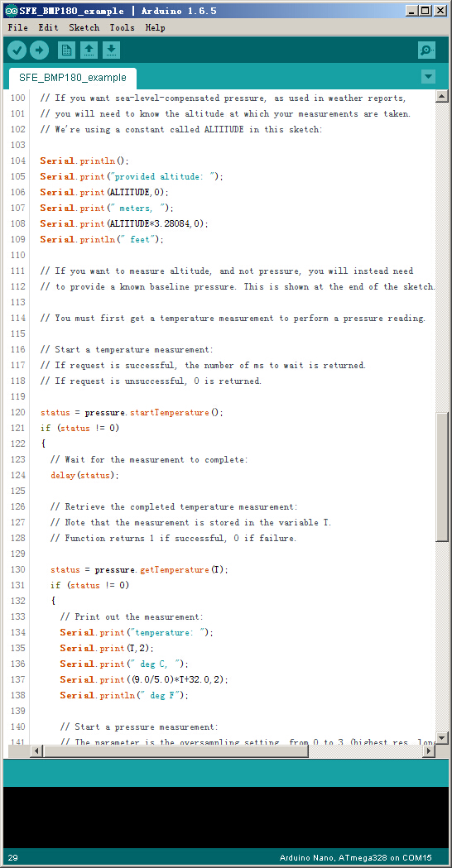Click the "if (status != 0)" statement on line 121

point(79,428)
